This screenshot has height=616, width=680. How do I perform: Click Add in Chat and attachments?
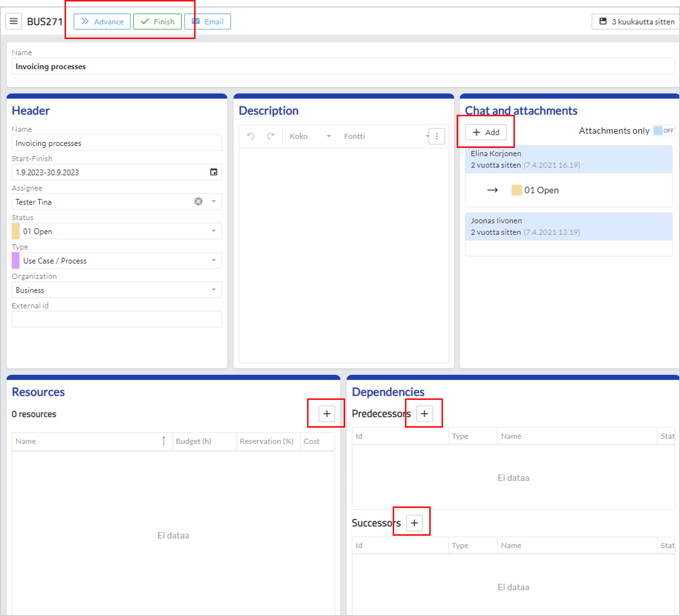click(x=486, y=132)
